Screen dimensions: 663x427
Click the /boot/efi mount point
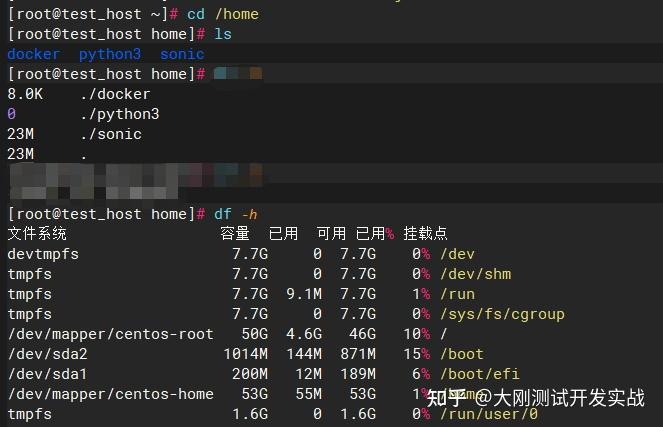point(480,374)
